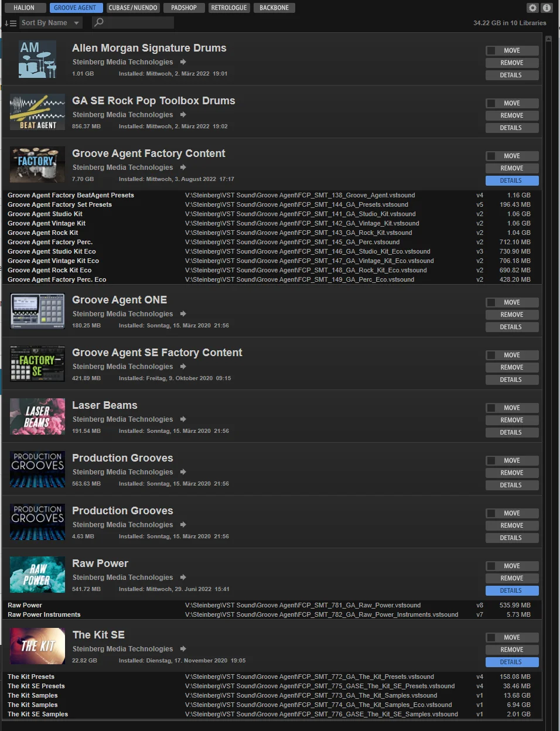This screenshot has height=731, width=560.
Task: Click the vendor arrow under Raw Power
Action: point(183,578)
